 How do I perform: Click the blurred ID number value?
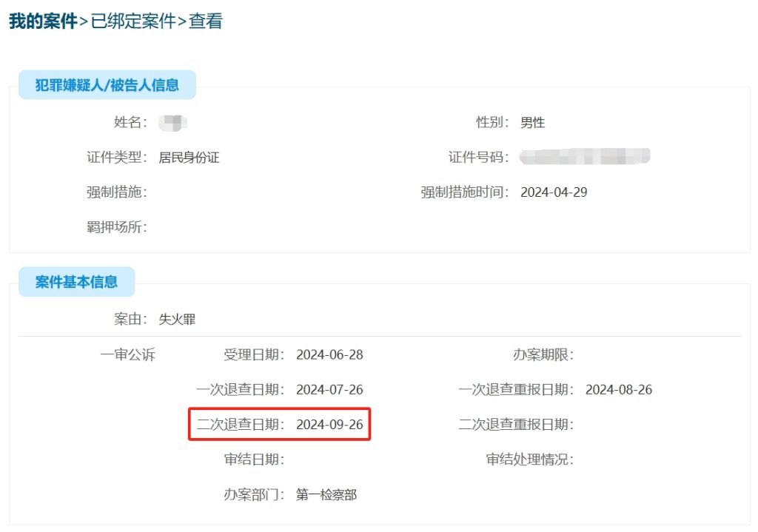(585, 157)
